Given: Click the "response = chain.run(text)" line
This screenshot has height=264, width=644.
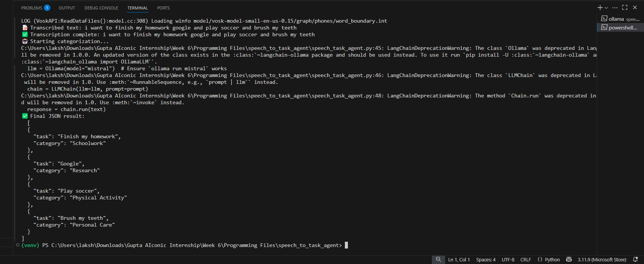Looking at the screenshot, I should click(x=67, y=109).
